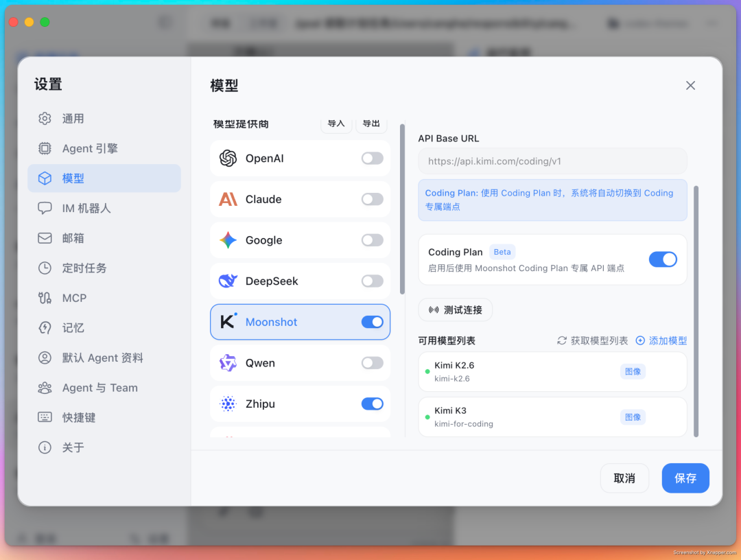Click the clock icon for scheduled tasks

[x=45, y=268]
